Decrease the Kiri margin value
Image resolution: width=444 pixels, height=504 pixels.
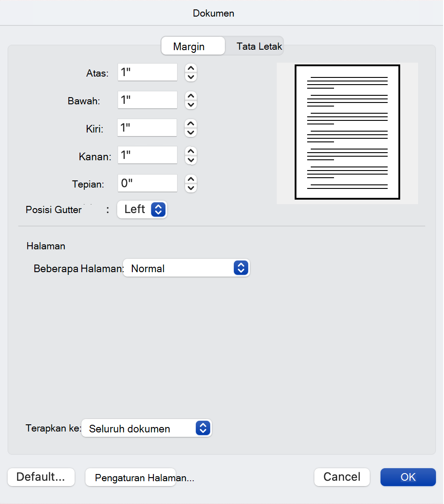(190, 132)
